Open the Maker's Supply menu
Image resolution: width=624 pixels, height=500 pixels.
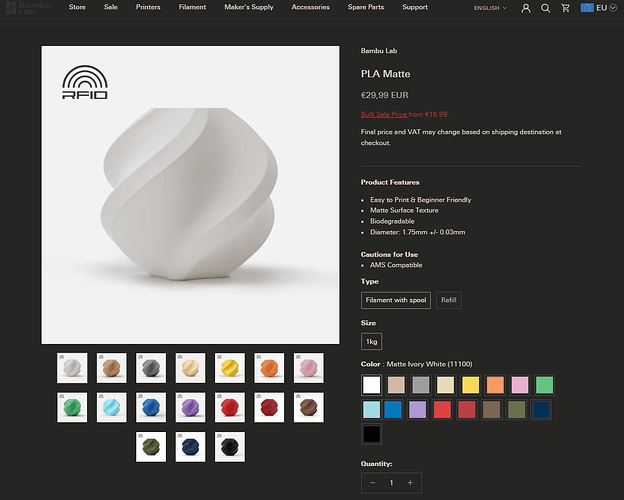(249, 7)
